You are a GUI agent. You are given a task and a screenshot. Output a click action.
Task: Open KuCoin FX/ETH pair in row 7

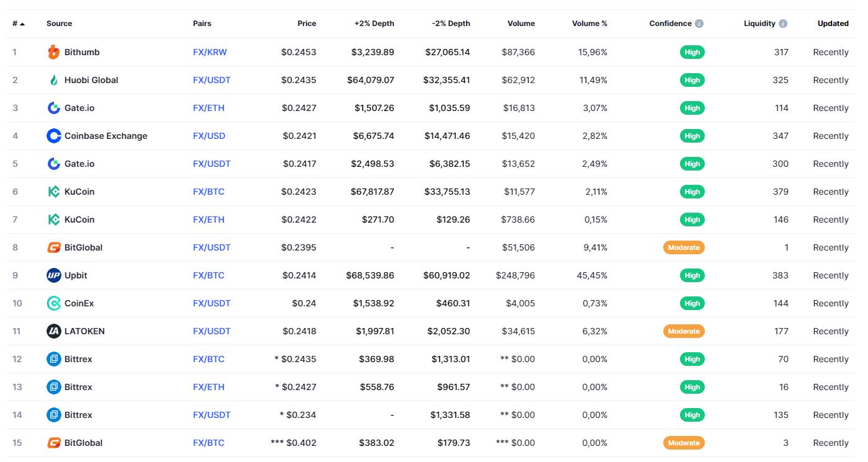[208, 220]
